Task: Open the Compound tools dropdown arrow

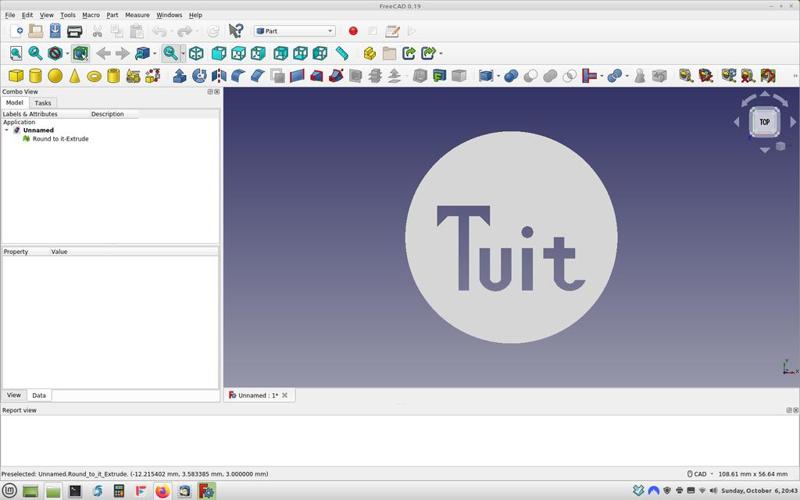Action: pyautogui.click(x=498, y=77)
